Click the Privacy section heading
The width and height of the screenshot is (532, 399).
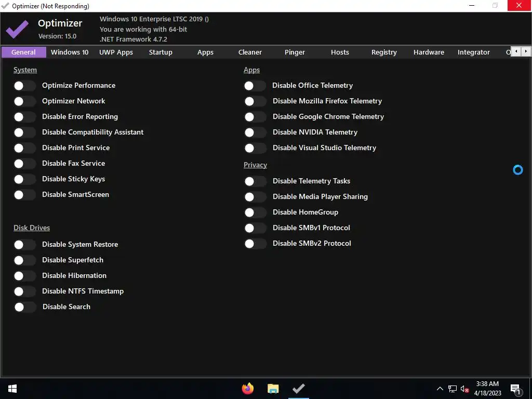pos(255,165)
